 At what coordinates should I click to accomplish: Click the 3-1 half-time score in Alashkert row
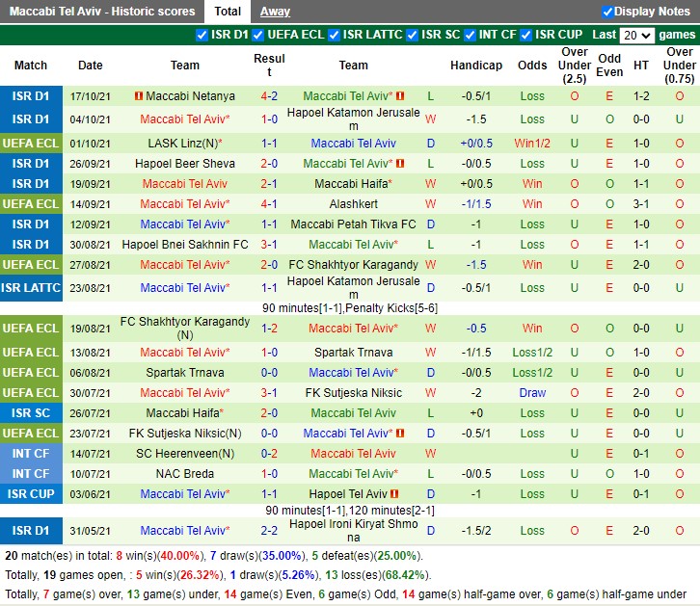click(640, 204)
